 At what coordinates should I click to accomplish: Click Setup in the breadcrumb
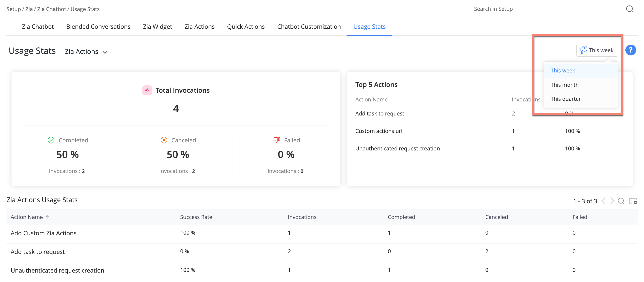pyautogui.click(x=14, y=9)
